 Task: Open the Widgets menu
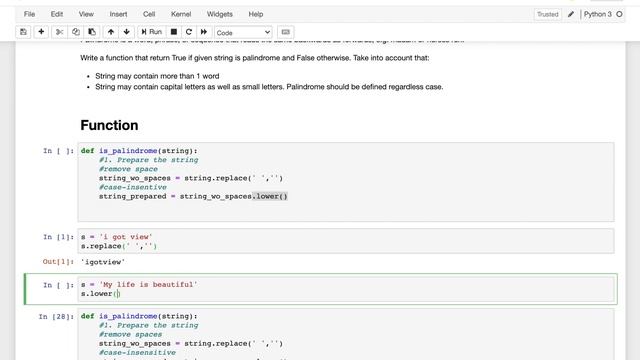220,14
